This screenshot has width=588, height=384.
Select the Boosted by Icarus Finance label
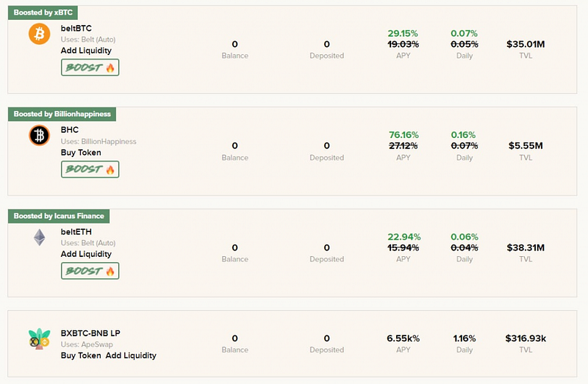(x=59, y=216)
